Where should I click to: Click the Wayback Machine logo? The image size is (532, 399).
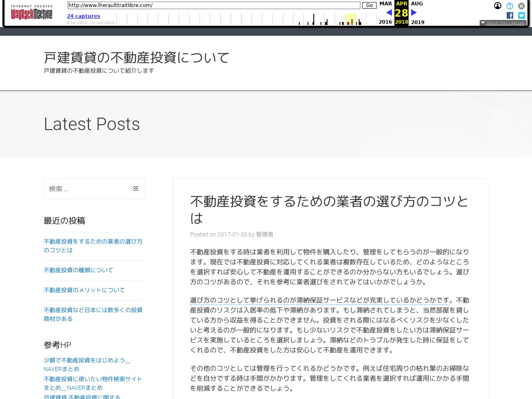32,13
